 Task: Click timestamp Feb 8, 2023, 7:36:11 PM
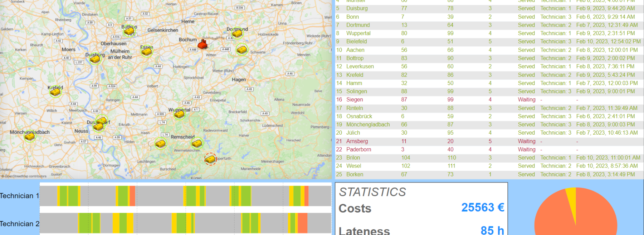coord(605,66)
